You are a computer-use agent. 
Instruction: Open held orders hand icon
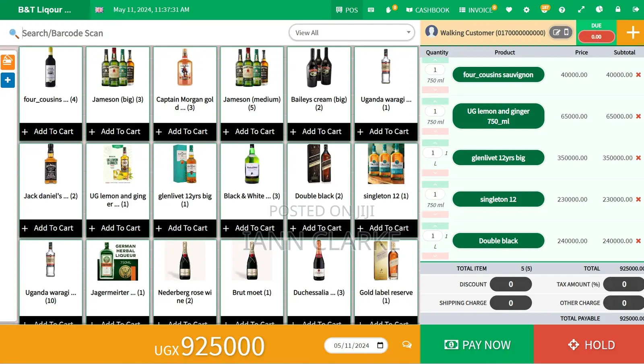pos(389,10)
